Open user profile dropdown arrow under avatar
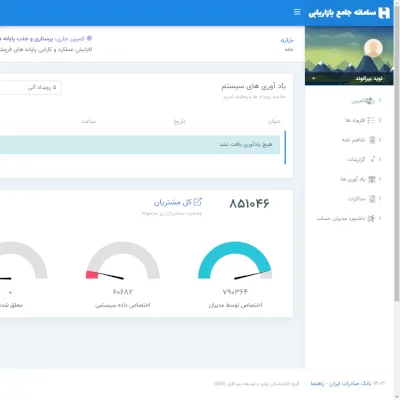The height and width of the screenshot is (400, 400). pyautogui.click(x=314, y=79)
